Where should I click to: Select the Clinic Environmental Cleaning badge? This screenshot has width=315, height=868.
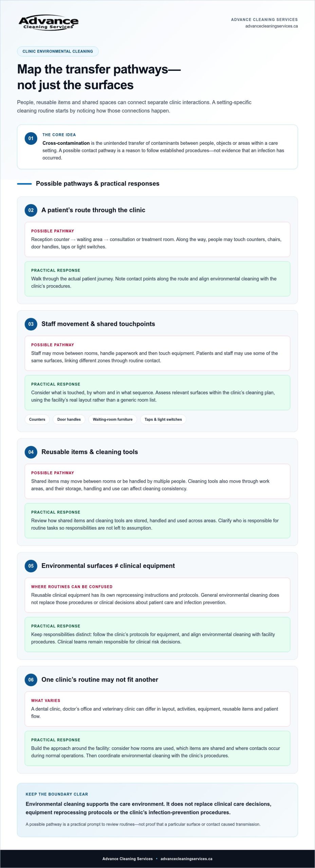point(58,52)
